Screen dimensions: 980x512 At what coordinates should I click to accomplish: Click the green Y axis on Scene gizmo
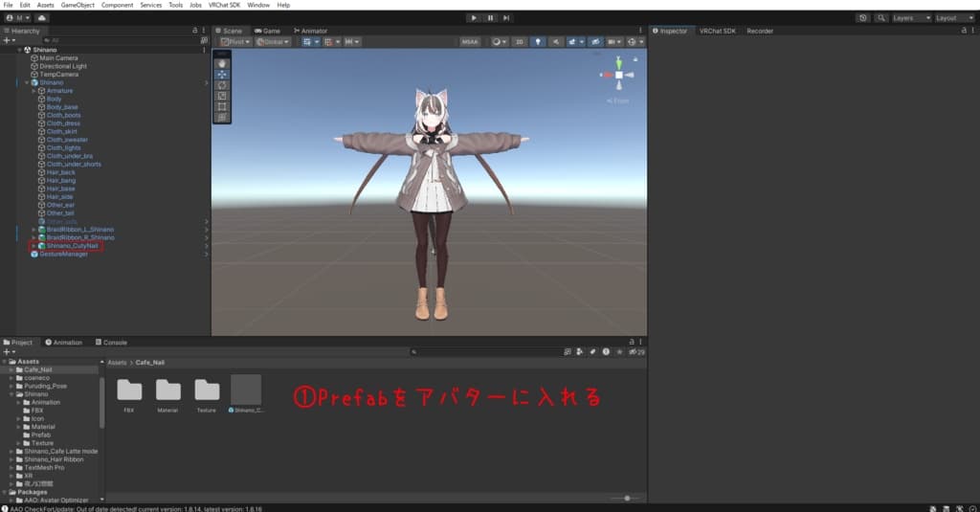point(619,62)
